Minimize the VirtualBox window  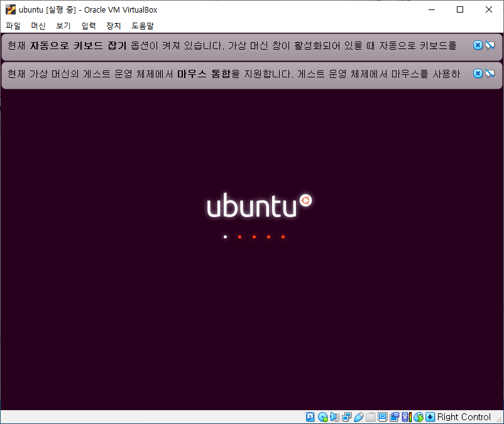[432, 9]
